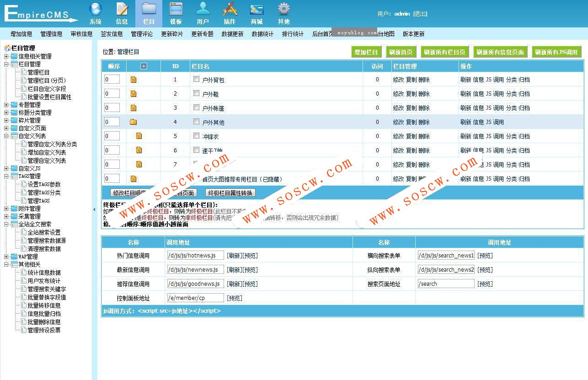Click the 顺序 input for the 户外背包 row
Viewport: 588px width, 380px height.
(112, 80)
